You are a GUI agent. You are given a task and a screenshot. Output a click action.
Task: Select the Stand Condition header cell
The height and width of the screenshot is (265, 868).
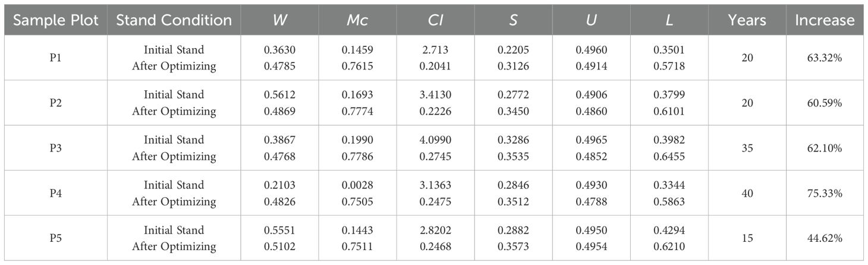pyautogui.click(x=174, y=20)
